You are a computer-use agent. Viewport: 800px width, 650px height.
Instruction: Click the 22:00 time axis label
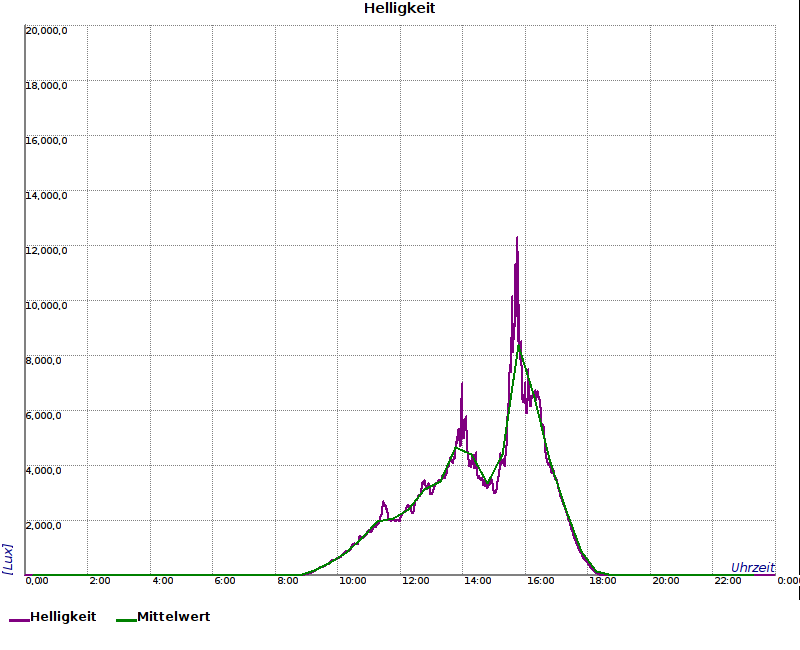(728, 581)
